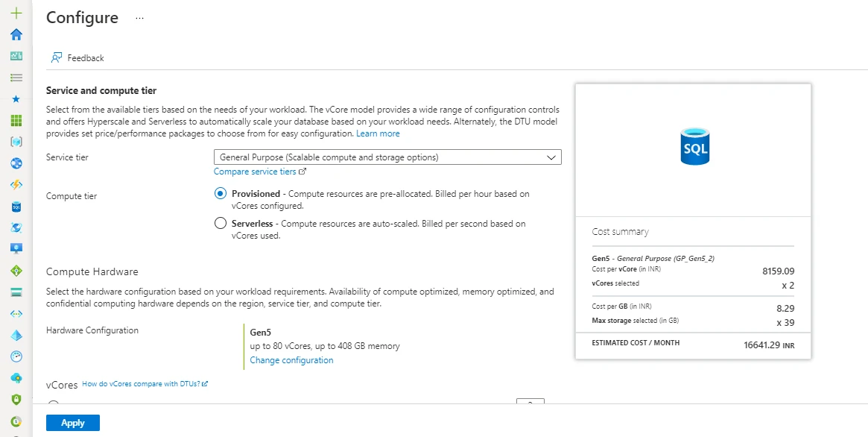Screen dimensions: 868x437
Task: Click the Apply button
Action: pyautogui.click(x=72, y=422)
